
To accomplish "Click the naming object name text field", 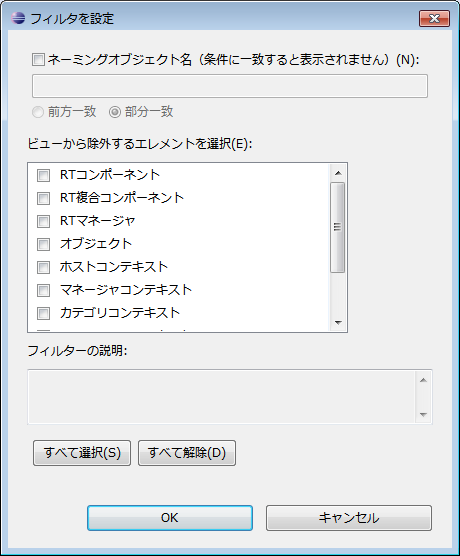I will pyautogui.click(x=230, y=86).
